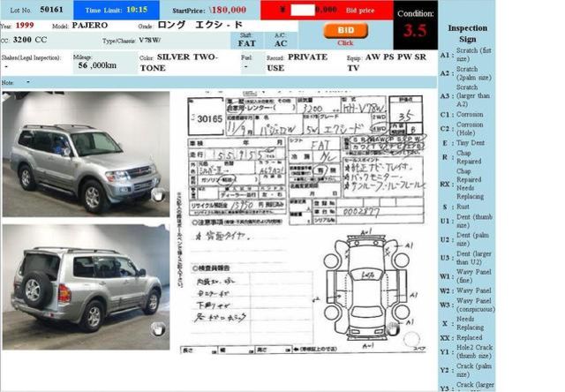Click the orange BID button
Image resolution: width=565 pixels, height=392 pixels.
tap(345, 31)
